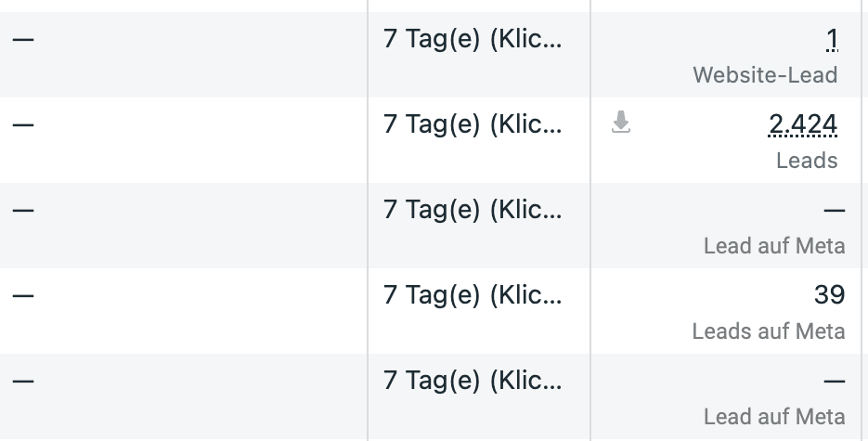The image size is (868, 441).
Task: Select attribution setting in the Website-Lead row
Action: click(x=473, y=39)
